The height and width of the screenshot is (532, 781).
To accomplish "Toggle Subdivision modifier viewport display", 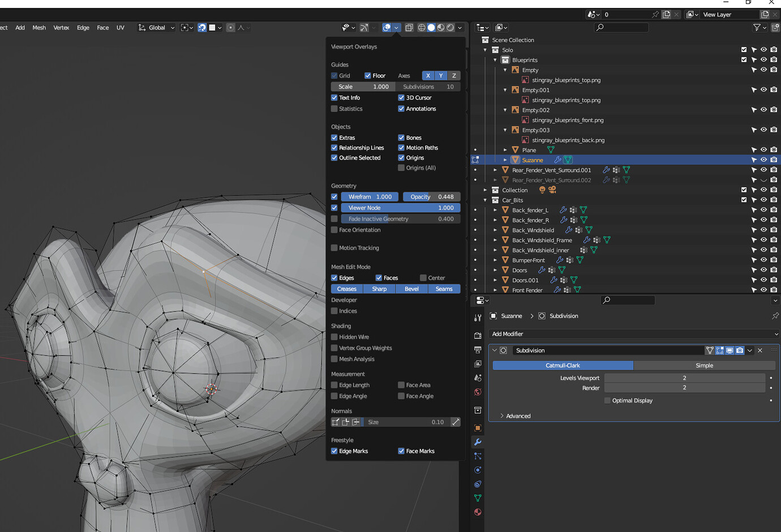I will 730,350.
